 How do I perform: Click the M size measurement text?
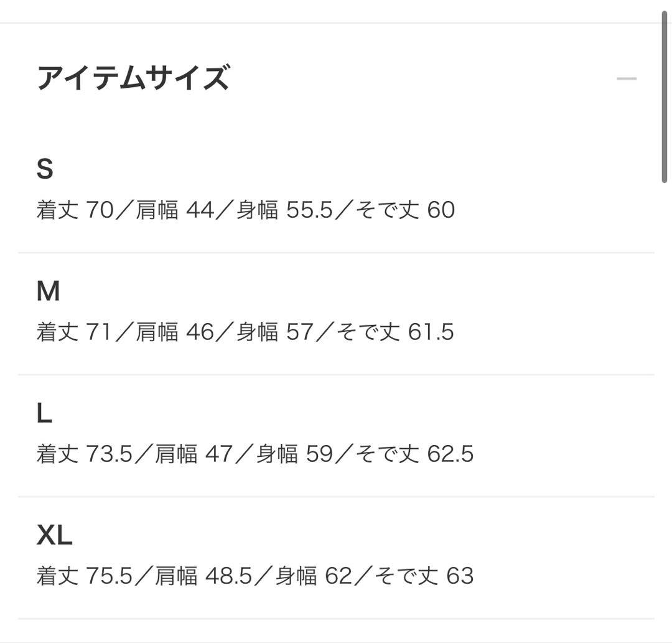pos(246,332)
